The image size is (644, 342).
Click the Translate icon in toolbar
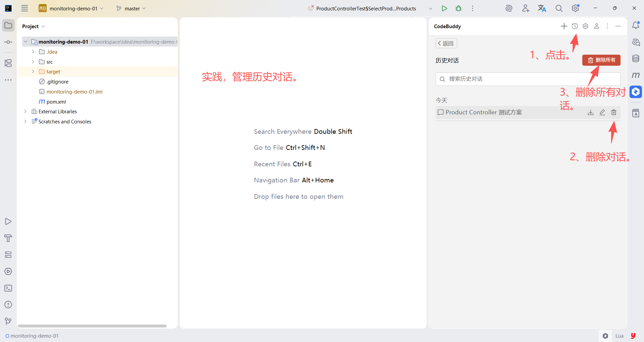[x=542, y=8]
